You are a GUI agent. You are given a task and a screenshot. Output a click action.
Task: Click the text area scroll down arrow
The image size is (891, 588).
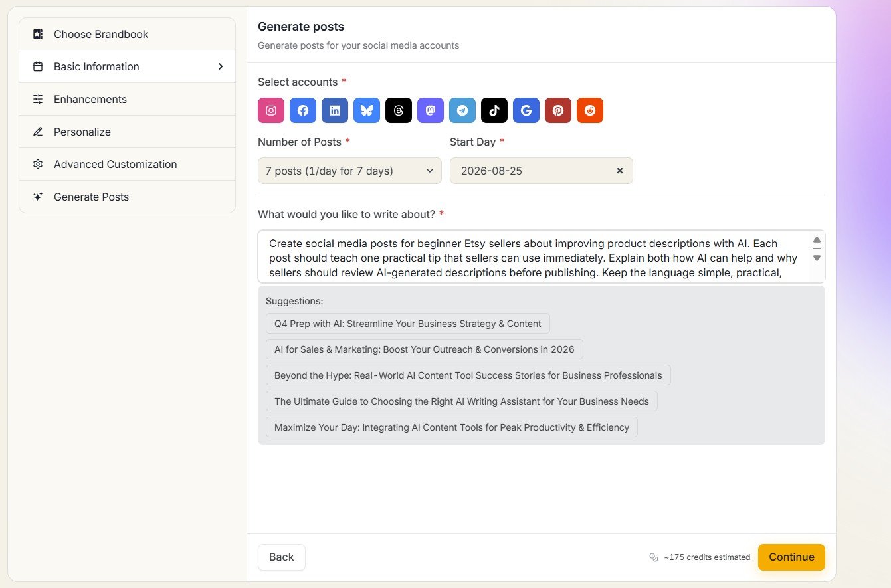[817, 258]
